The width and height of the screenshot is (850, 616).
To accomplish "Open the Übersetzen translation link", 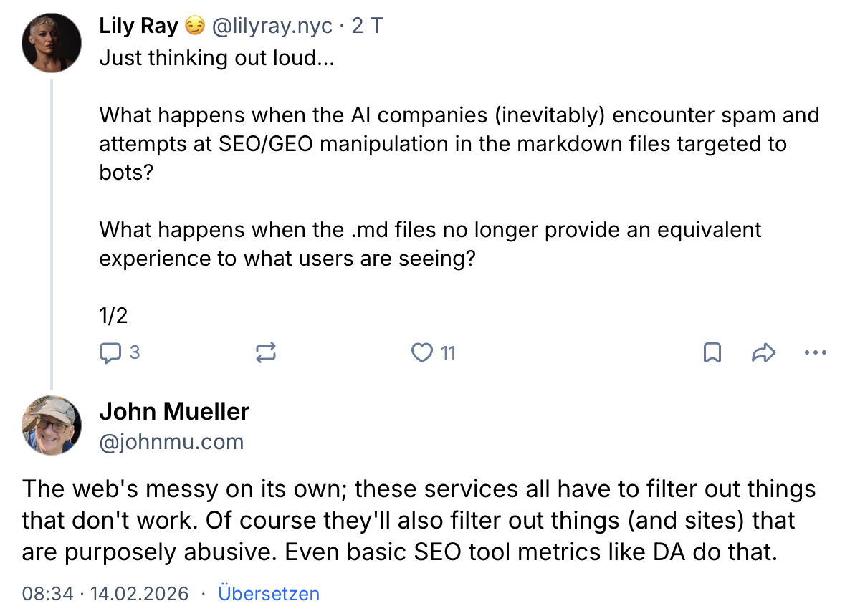I will click(269, 594).
